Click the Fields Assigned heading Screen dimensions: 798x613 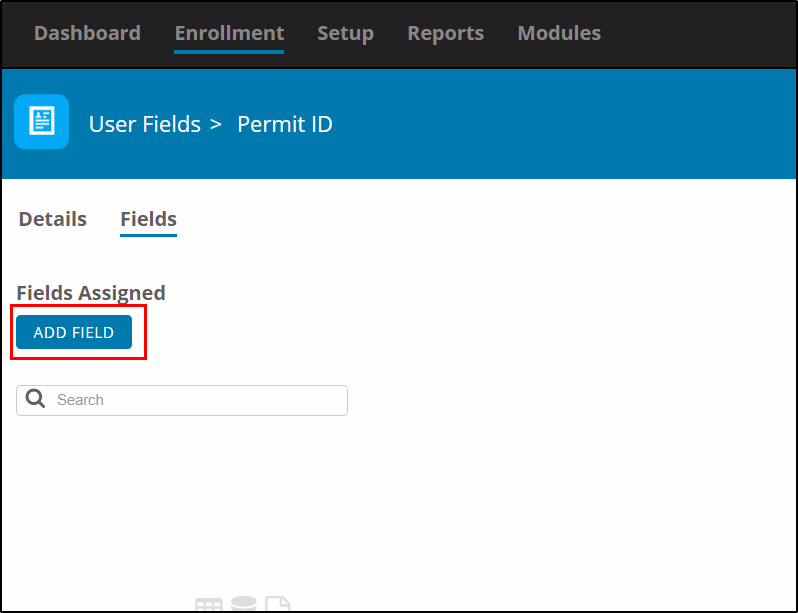(91, 293)
